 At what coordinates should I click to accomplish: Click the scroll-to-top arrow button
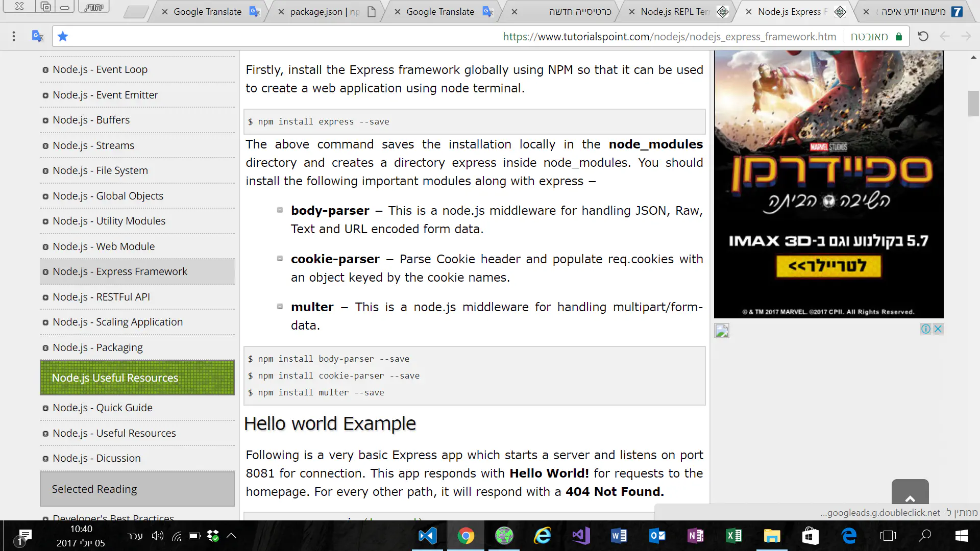point(910,493)
